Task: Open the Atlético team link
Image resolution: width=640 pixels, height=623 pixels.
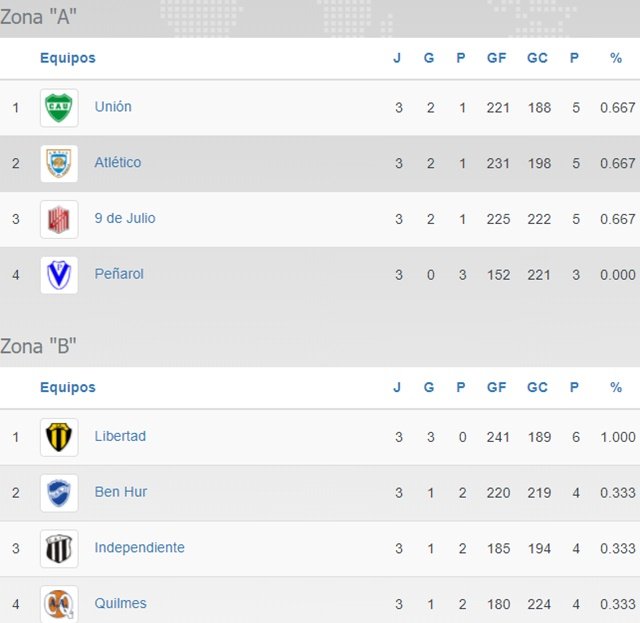Action: tap(118, 163)
